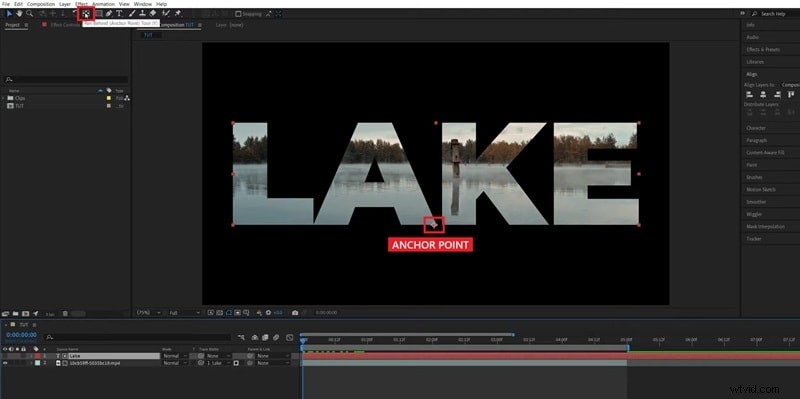Enable the Snapping checkbox
Image resolution: width=800 pixels, height=399 pixels.
[238, 14]
